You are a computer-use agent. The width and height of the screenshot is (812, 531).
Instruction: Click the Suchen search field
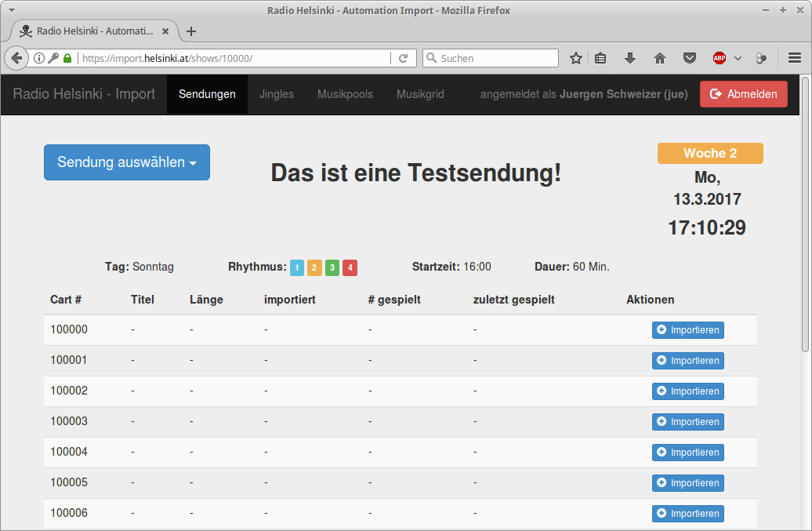[x=491, y=59]
